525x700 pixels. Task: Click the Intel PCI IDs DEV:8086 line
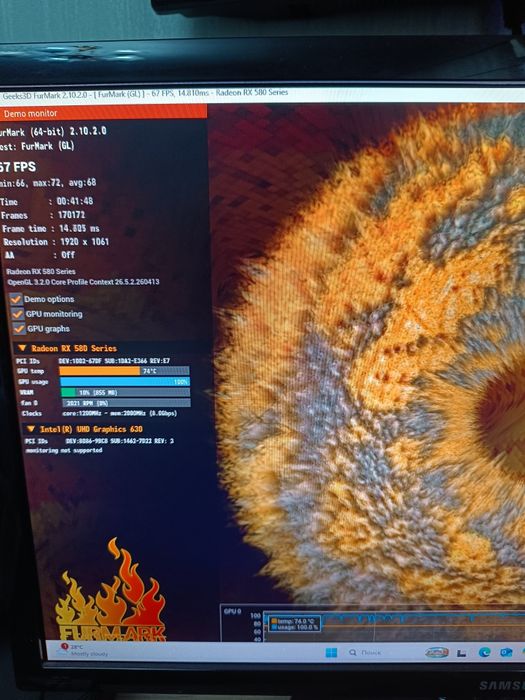[100, 441]
